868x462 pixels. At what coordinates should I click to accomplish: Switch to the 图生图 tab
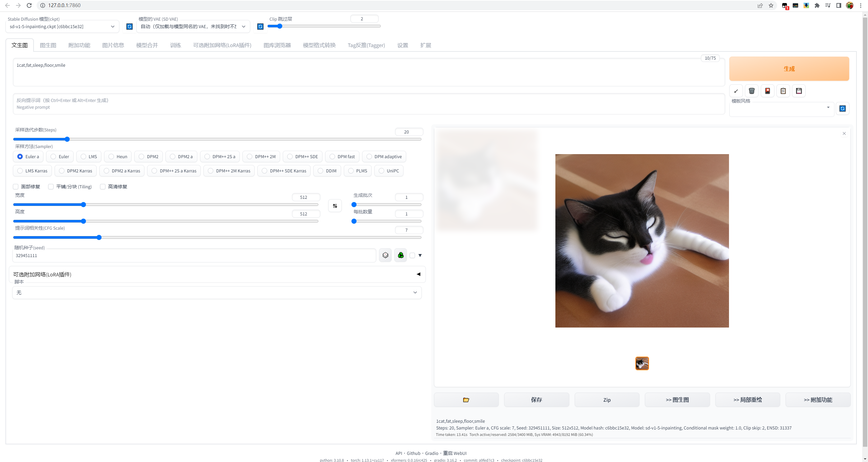click(x=48, y=45)
